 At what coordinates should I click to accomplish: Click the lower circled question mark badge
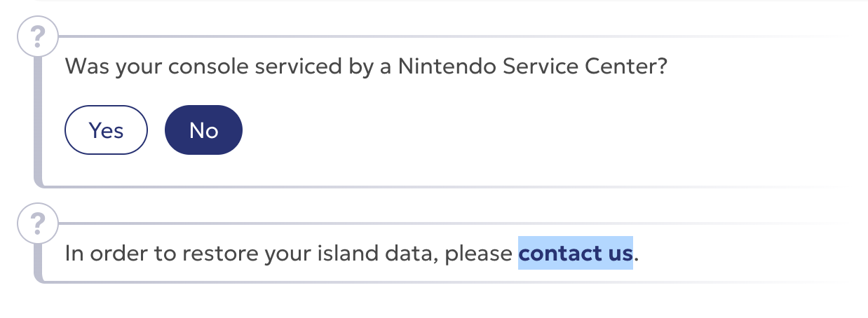(x=39, y=224)
